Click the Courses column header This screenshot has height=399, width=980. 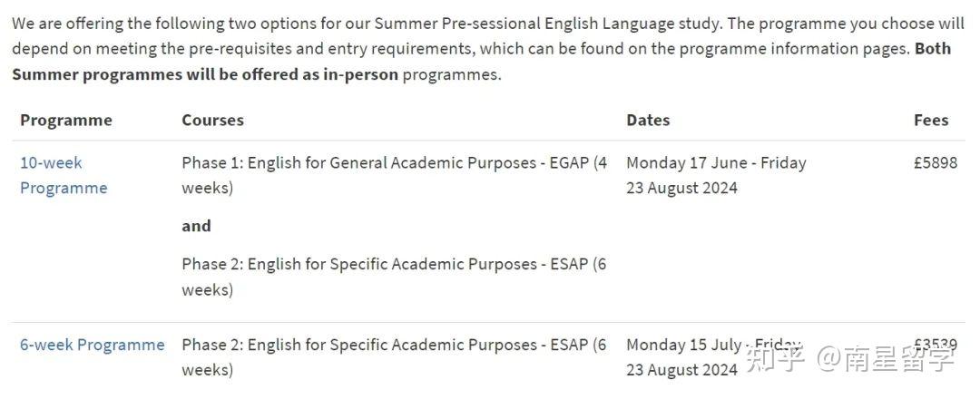(x=212, y=120)
